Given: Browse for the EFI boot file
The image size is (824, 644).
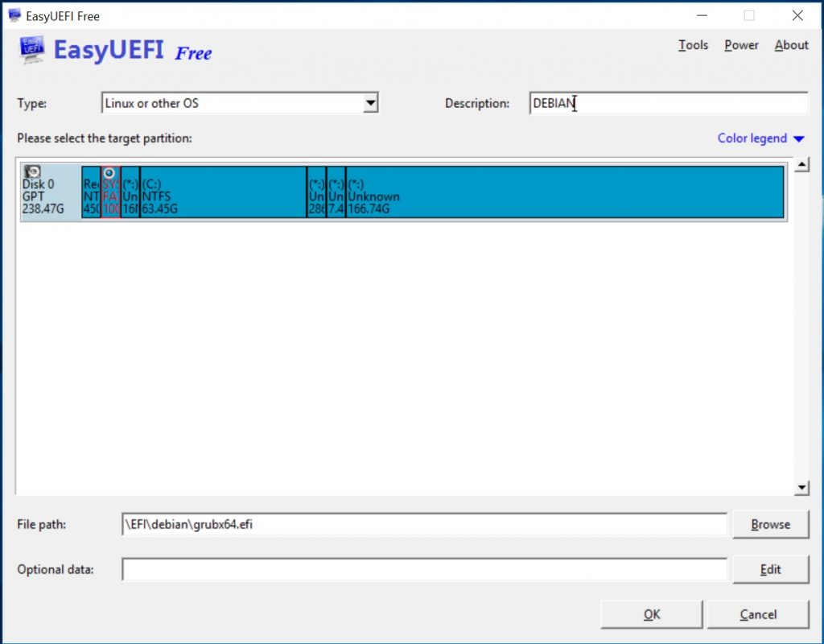Looking at the screenshot, I should pos(770,525).
